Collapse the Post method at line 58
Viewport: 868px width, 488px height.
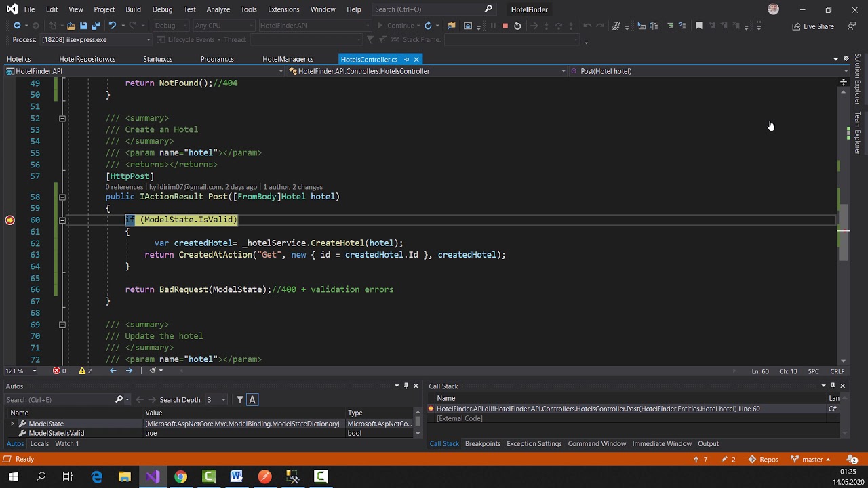(62, 197)
